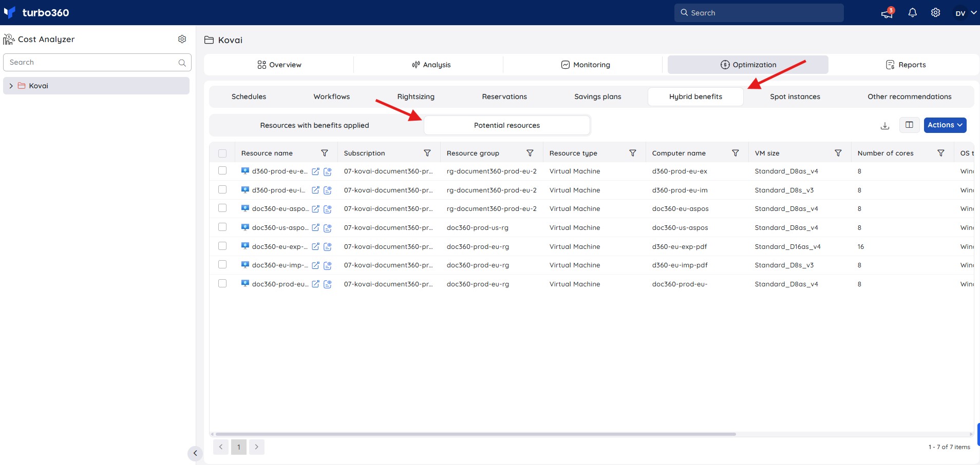
Task: Open doc360-eu-exp-... external link icon
Action: click(x=315, y=247)
